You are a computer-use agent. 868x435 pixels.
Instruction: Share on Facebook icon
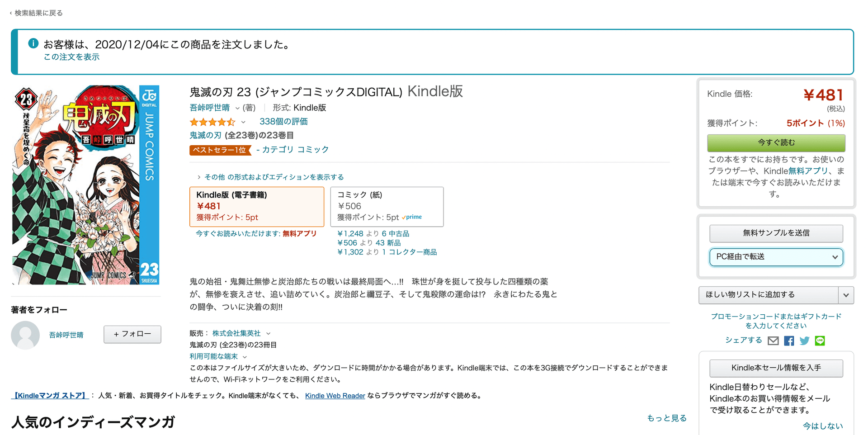click(x=789, y=341)
